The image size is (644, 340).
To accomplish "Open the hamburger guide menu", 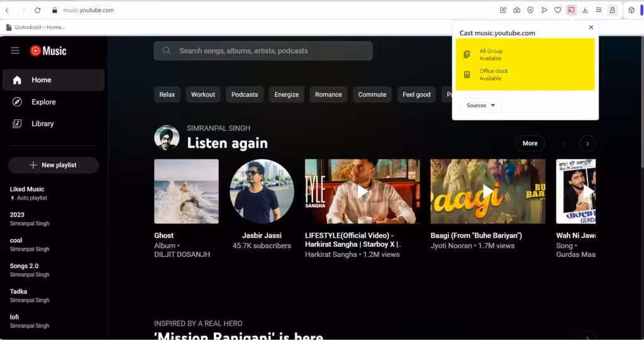I will 15,50.
